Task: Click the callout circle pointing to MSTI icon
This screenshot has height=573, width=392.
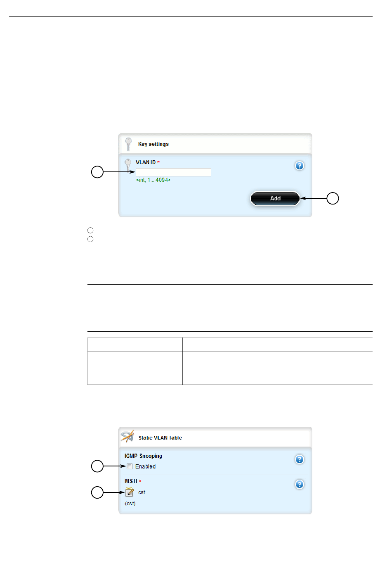Action: pos(97,492)
